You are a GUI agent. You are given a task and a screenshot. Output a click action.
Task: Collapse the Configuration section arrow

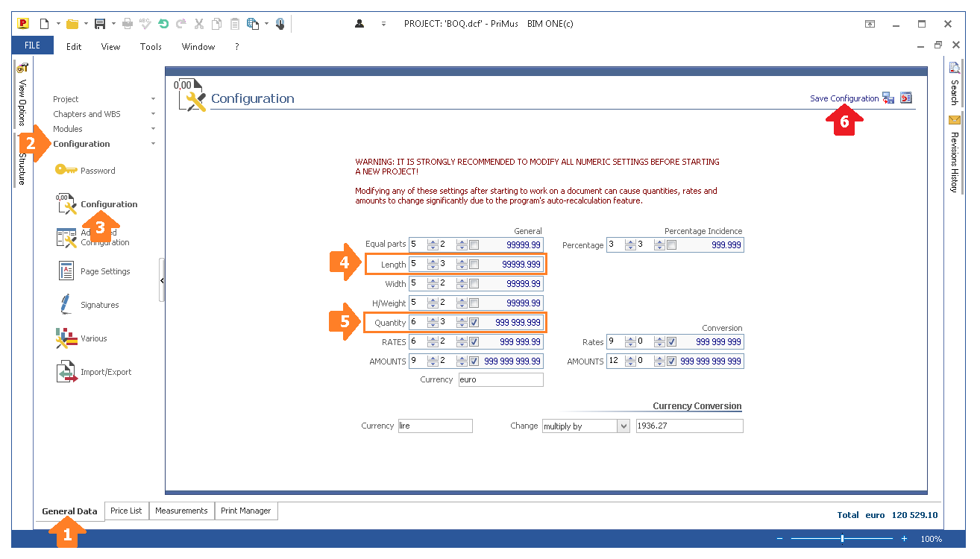click(x=153, y=144)
